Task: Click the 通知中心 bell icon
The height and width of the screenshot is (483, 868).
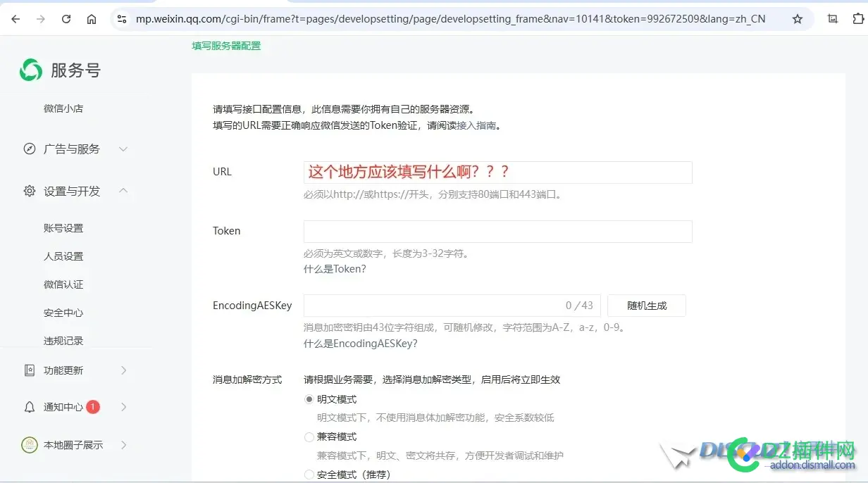Action: 30,407
